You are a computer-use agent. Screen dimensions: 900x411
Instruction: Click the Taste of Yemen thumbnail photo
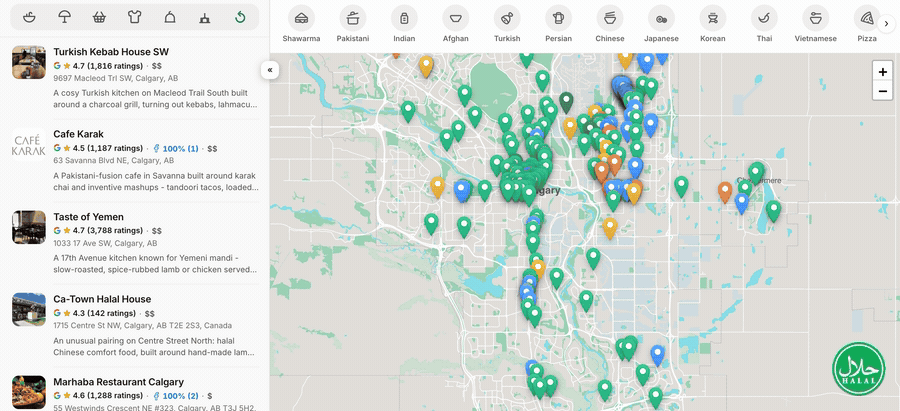click(x=29, y=227)
